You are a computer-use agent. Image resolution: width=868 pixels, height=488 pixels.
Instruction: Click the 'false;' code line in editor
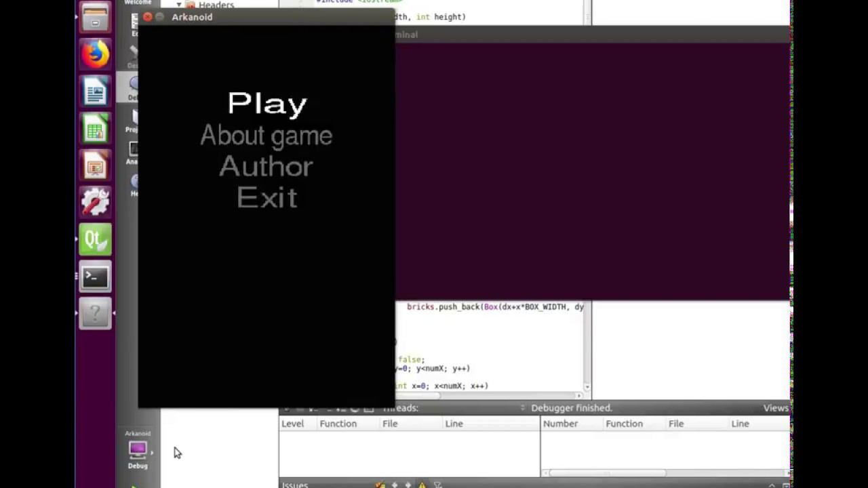tap(412, 360)
